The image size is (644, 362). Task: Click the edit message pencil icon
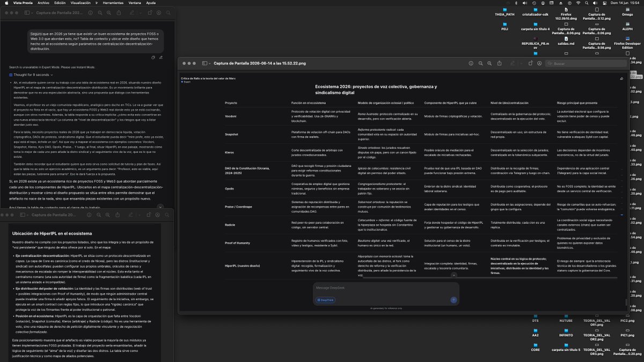point(160,57)
